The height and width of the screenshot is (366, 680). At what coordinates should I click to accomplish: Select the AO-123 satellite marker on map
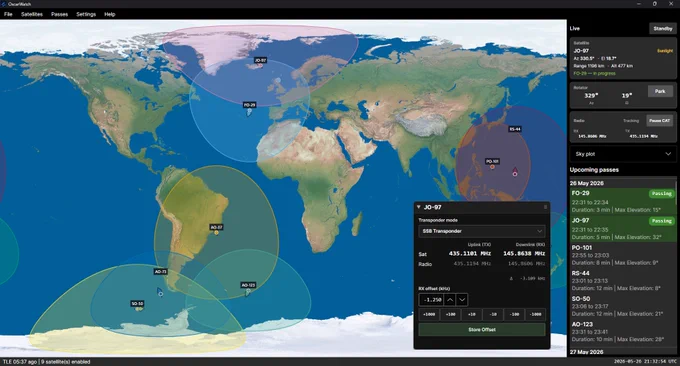click(x=248, y=292)
